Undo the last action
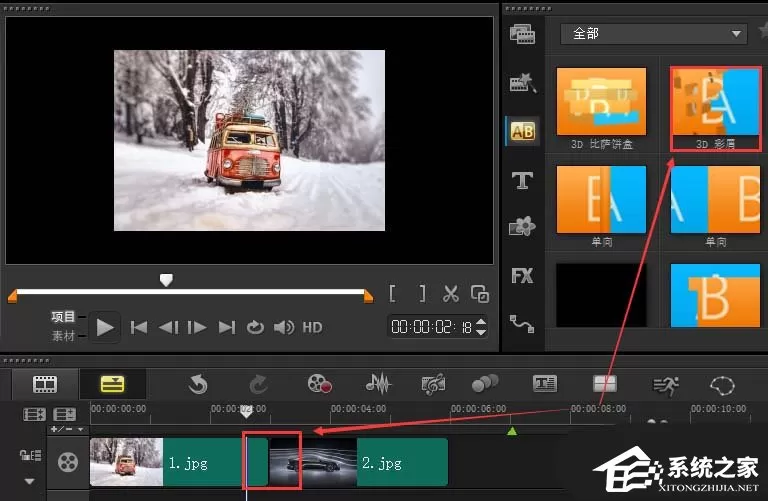 click(x=198, y=384)
